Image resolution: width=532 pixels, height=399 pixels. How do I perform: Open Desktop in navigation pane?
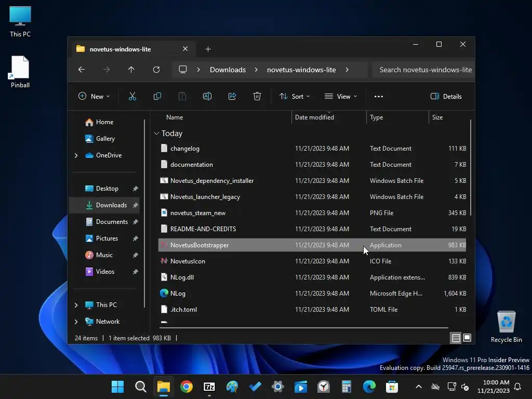107,189
